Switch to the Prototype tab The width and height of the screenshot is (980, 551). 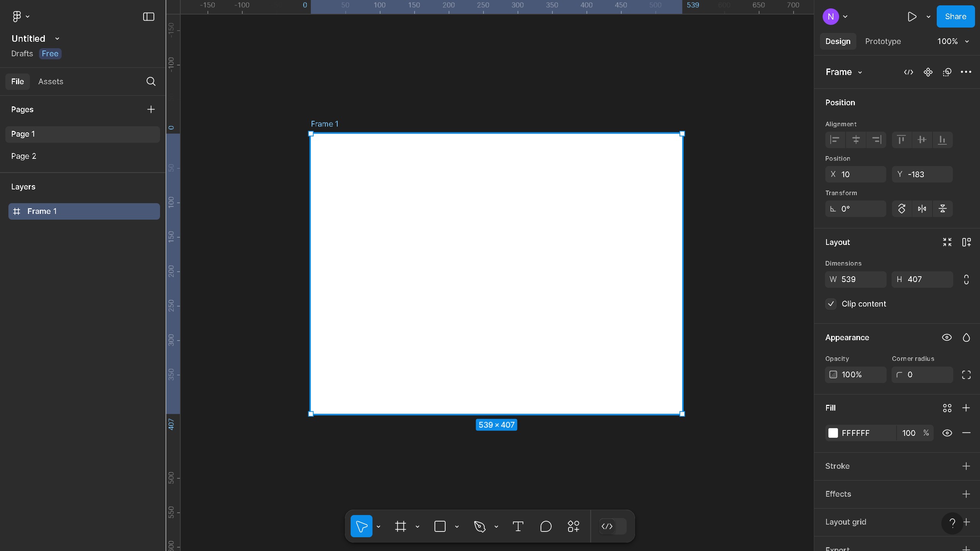pyautogui.click(x=884, y=41)
